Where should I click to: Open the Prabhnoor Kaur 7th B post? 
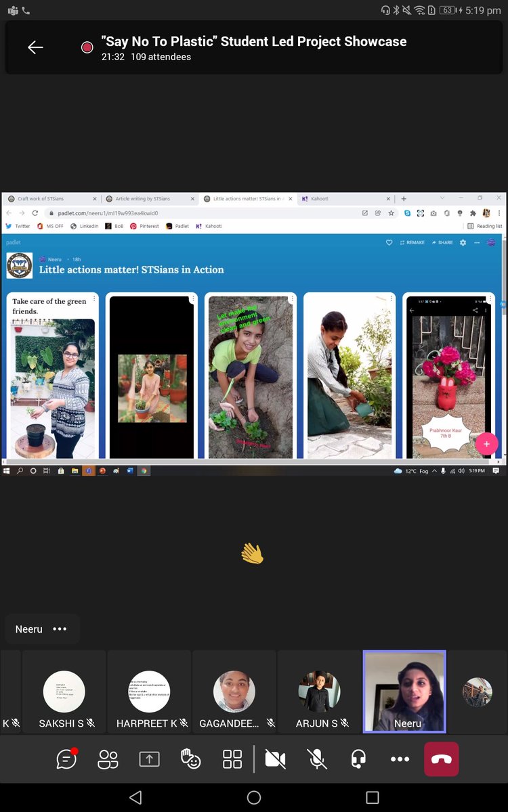pyautogui.click(x=448, y=376)
